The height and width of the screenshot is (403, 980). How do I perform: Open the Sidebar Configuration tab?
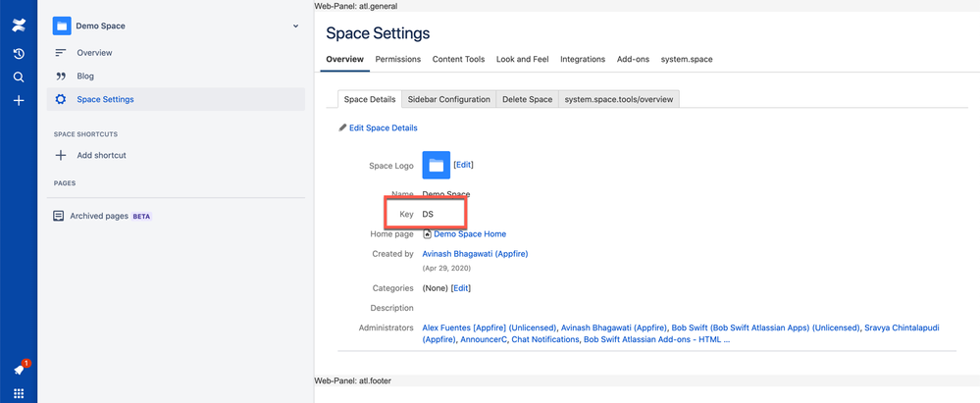pyautogui.click(x=448, y=99)
